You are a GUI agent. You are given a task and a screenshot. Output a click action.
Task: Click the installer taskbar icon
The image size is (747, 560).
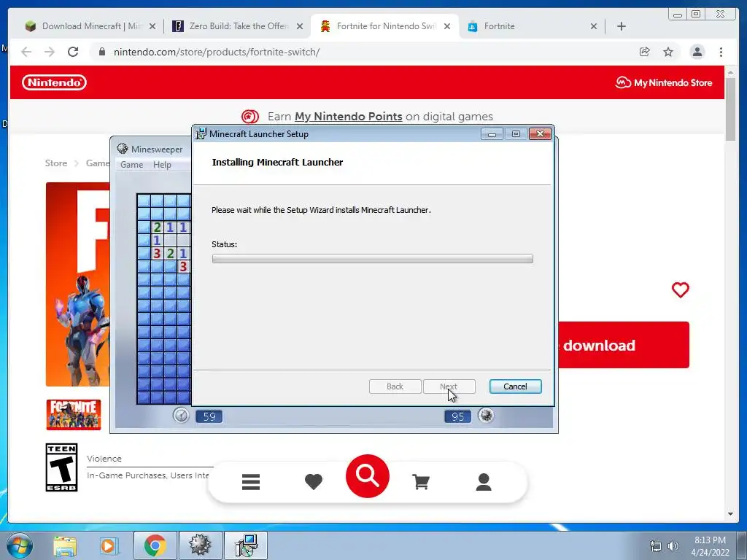coord(246,545)
